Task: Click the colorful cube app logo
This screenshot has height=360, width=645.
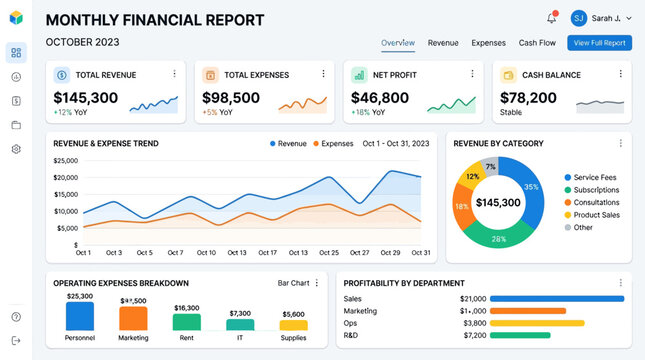Action: 16,18
